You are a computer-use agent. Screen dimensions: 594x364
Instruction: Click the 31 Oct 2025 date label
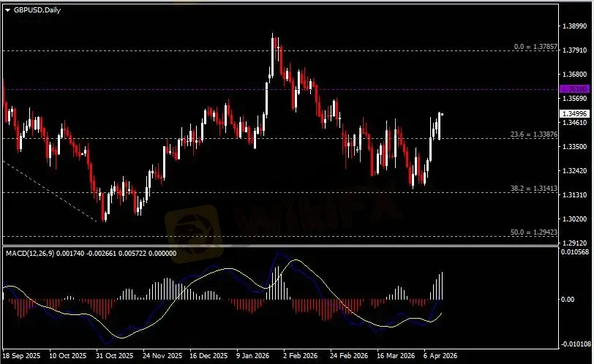coord(114,356)
